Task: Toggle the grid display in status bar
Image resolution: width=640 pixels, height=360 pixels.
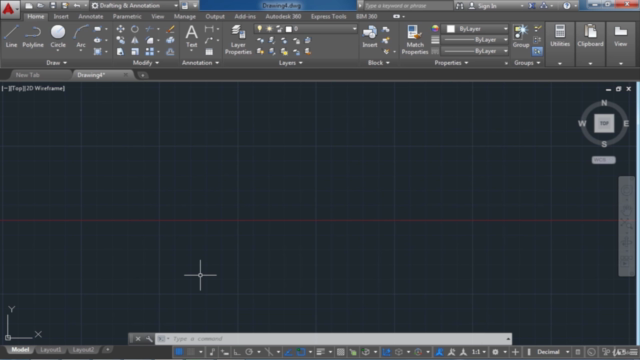Action: click(179, 352)
